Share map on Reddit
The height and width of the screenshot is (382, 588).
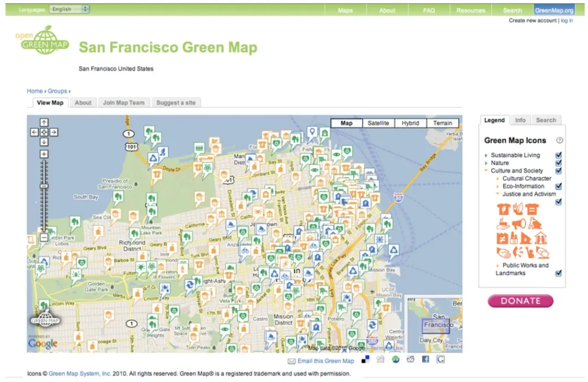tap(410, 359)
